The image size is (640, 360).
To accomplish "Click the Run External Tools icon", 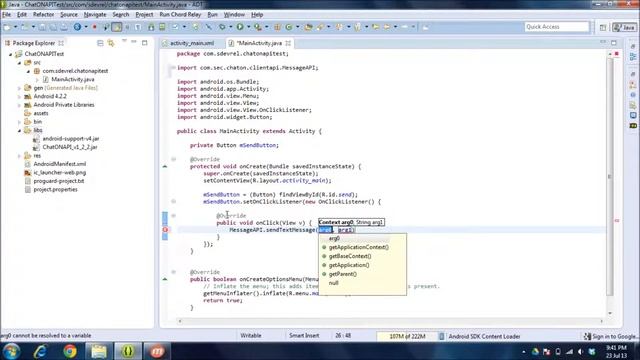I will pos(258,27).
